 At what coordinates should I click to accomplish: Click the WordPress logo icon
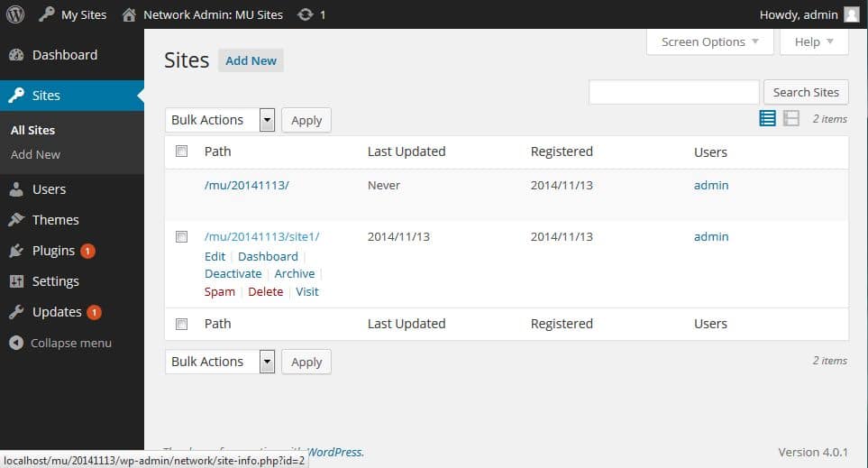[x=15, y=14]
